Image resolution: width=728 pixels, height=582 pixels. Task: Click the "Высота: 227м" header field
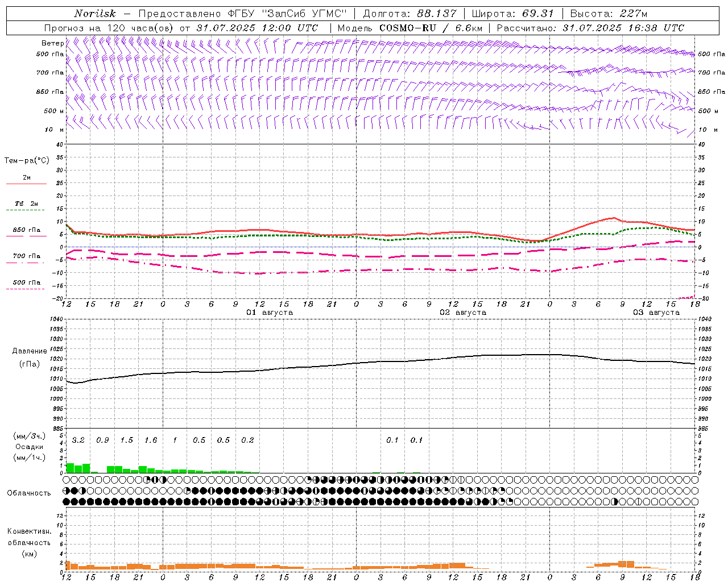(x=609, y=14)
